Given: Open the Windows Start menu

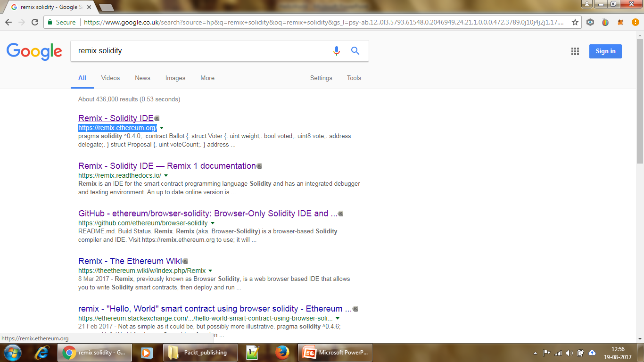Looking at the screenshot, I should [12, 352].
